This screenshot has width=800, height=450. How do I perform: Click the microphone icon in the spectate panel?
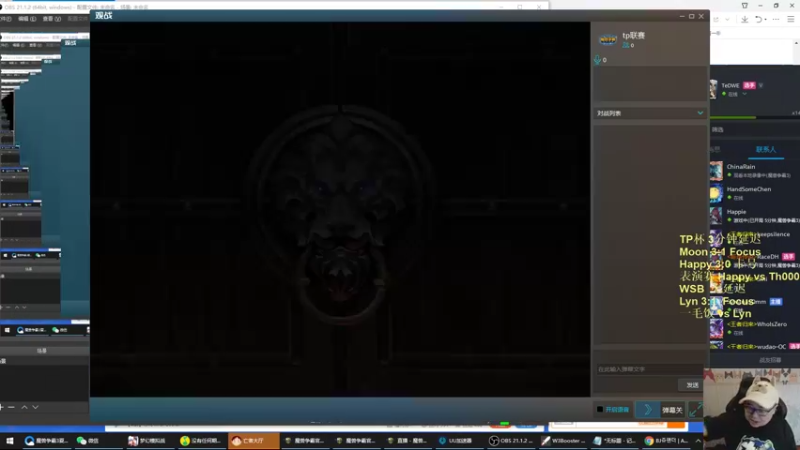[x=597, y=60]
